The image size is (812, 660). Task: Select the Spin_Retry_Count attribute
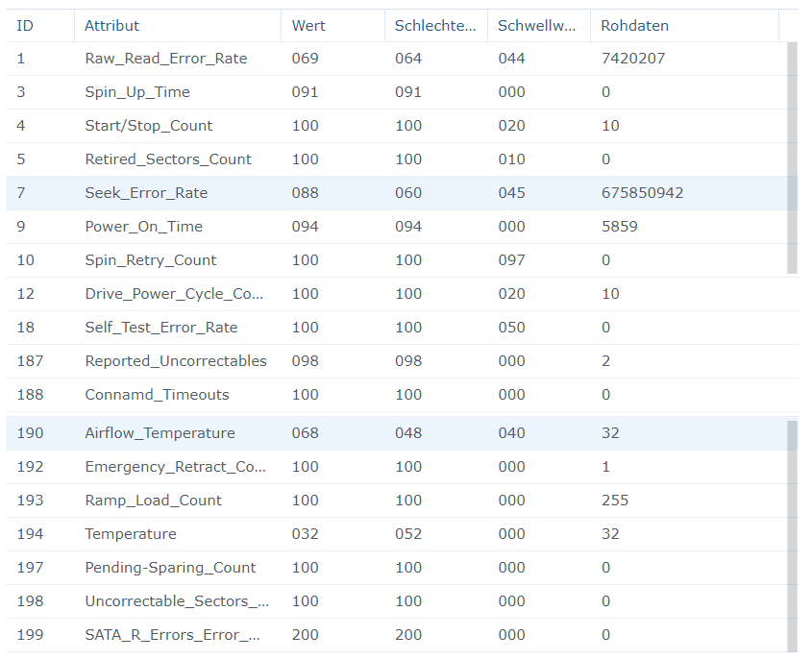pos(150,260)
